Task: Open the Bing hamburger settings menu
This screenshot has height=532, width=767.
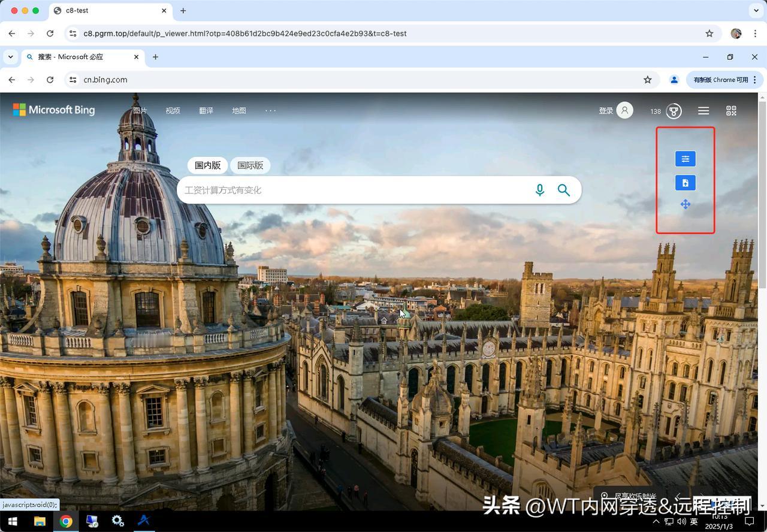Action: pos(703,111)
